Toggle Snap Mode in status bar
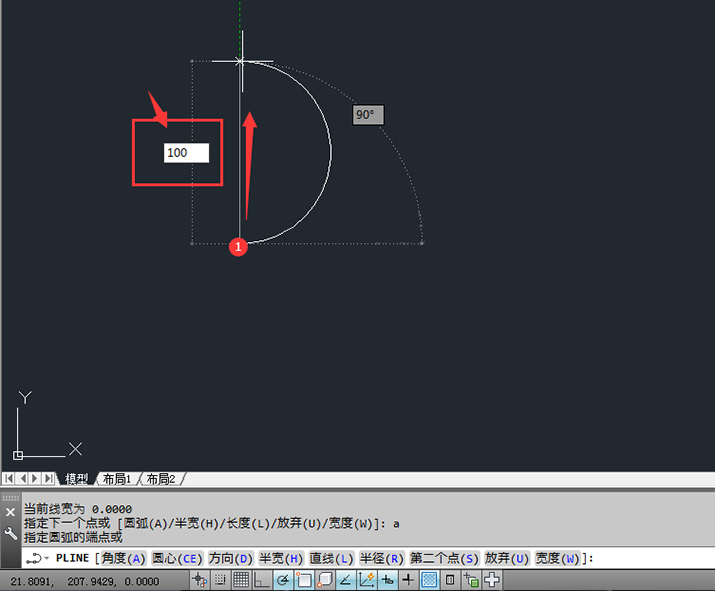 pos(220,580)
